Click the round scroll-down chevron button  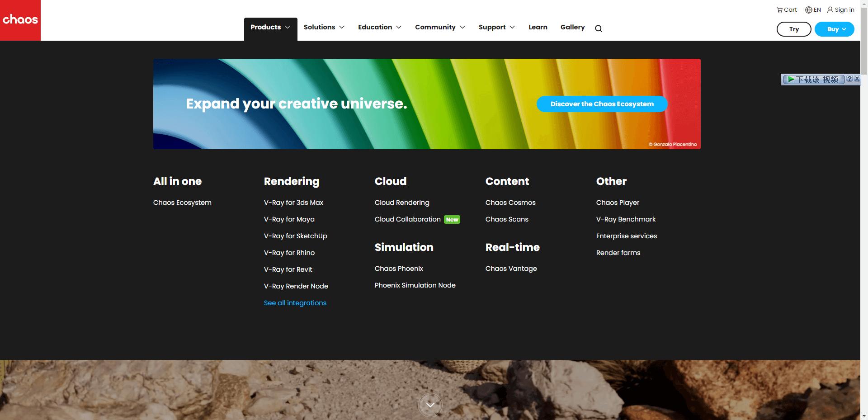click(x=430, y=405)
